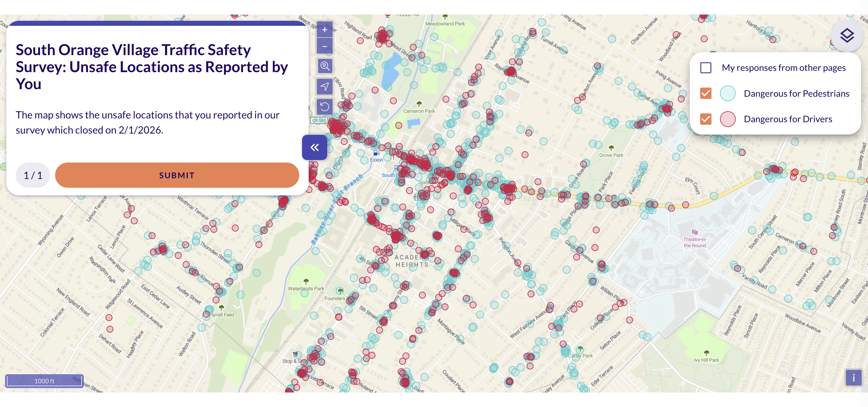
Task: Click the Farrell Field tree marker
Action: (x=221, y=307)
